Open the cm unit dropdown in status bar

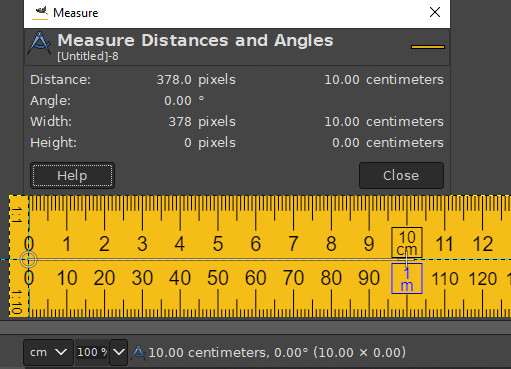tap(48, 352)
